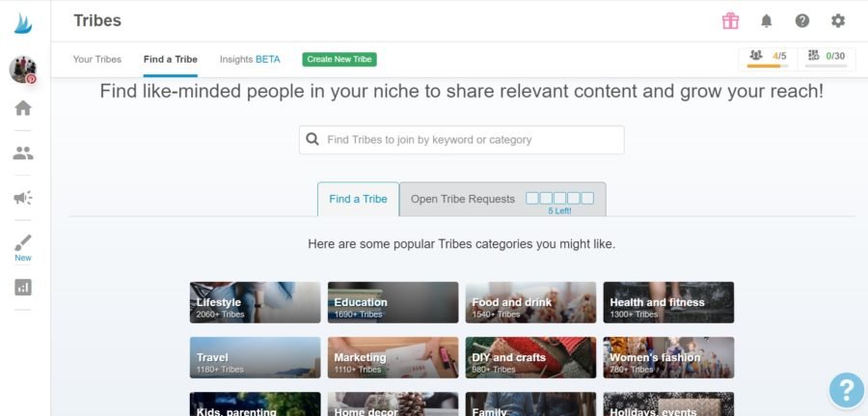Click the Tailwind logo icon

(23, 22)
